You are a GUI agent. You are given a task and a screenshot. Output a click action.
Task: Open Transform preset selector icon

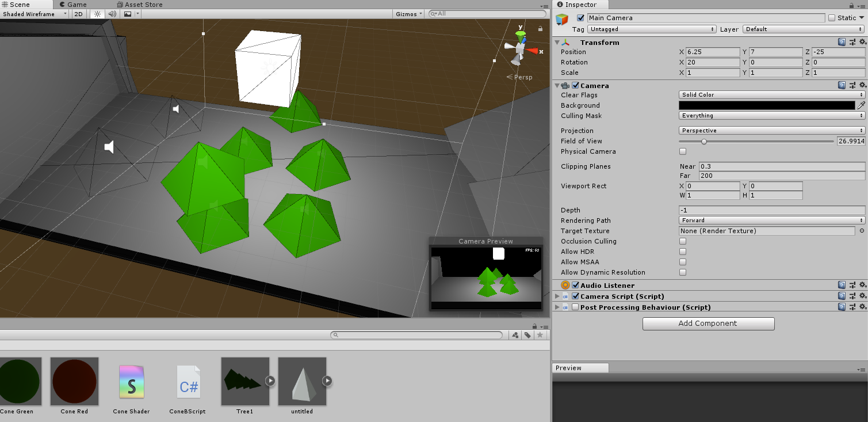(x=852, y=42)
